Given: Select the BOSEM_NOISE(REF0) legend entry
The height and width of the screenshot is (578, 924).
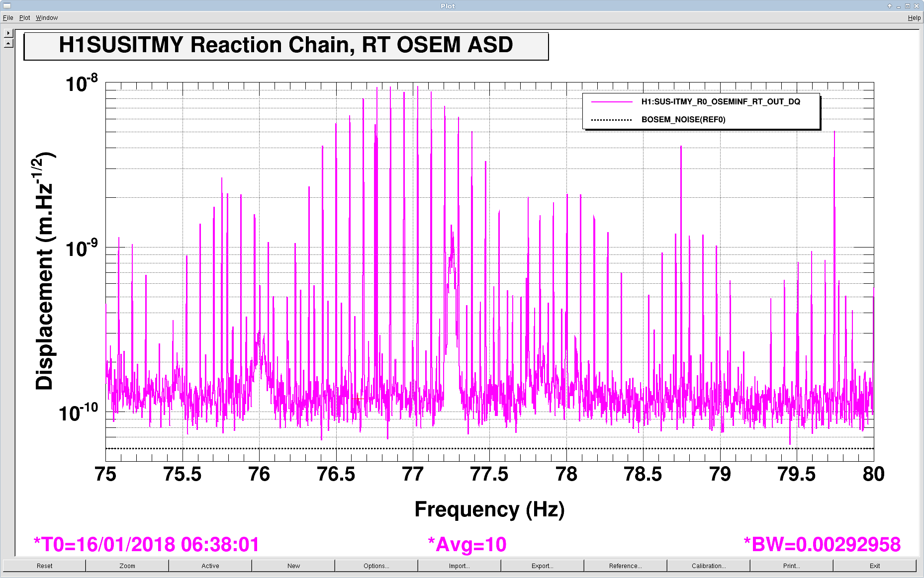Looking at the screenshot, I should click(x=683, y=120).
